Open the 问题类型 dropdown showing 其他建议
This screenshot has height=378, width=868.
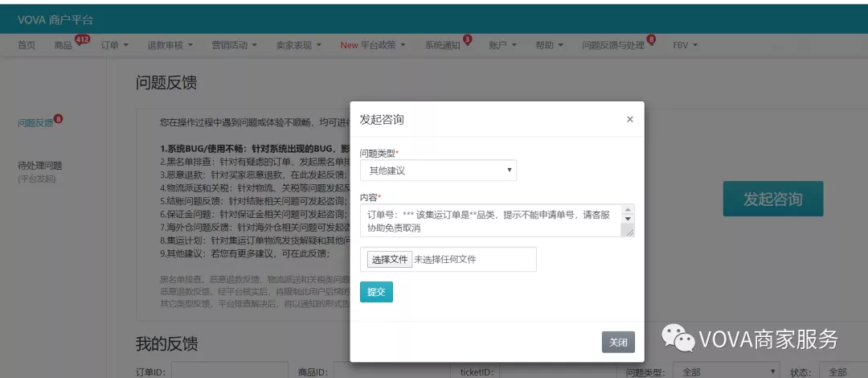439,171
